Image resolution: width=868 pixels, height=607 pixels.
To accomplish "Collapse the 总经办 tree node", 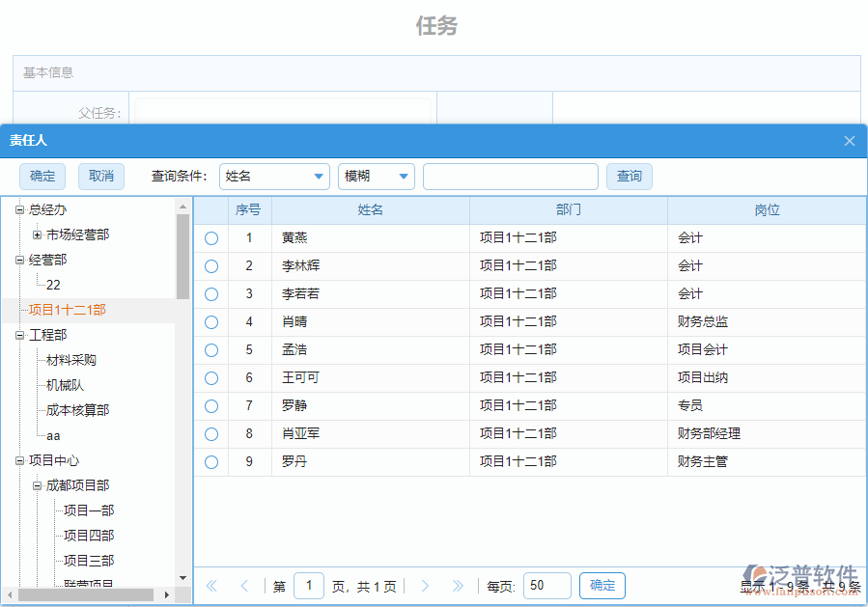I will pos(20,208).
